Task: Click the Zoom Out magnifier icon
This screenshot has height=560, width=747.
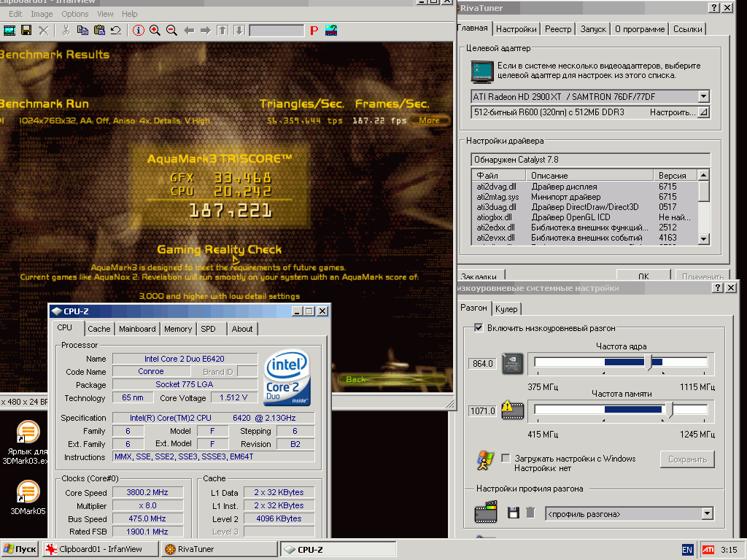Action: click(x=171, y=31)
